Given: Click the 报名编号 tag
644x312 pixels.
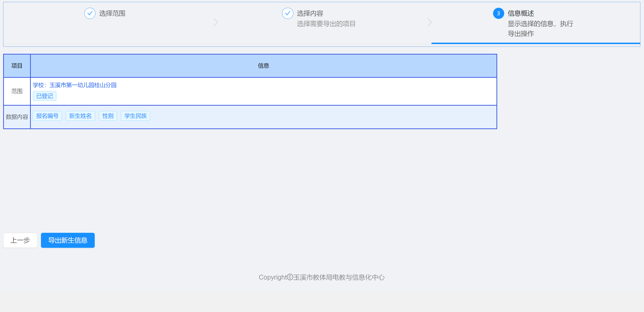Looking at the screenshot, I should click(x=47, y=116).
